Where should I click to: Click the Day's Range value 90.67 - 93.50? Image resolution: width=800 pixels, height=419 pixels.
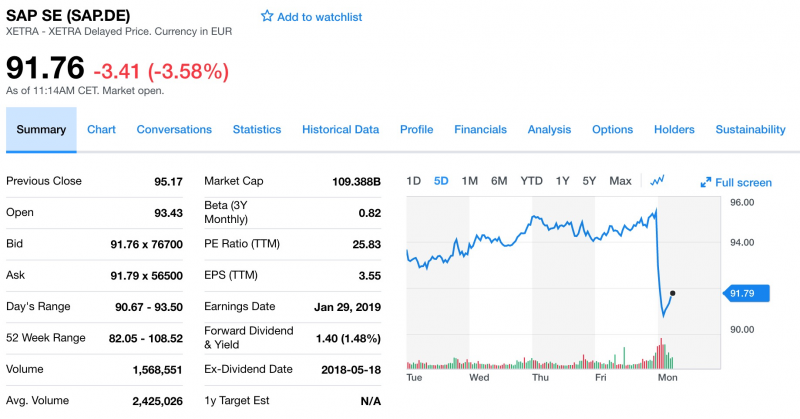pyautogui.click(x=148, y=307)
